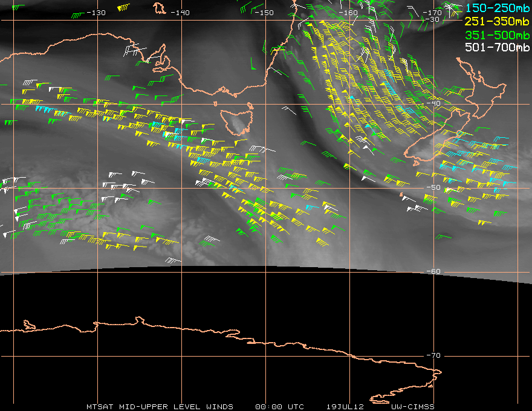Viewport: 532px width, 411px height.
Task: Click the -160 longitude label
Action: click(x=348, y=13)
